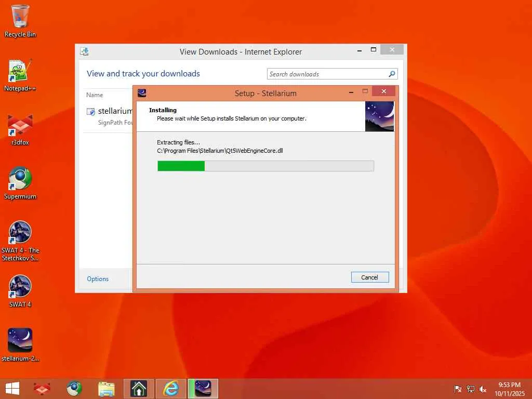
Task: Select the Supermium desktop shortcut
Action: point(20,183)
